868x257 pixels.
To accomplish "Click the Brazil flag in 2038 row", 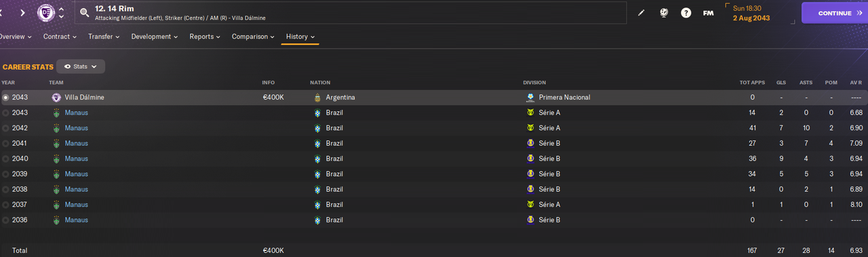I will 317,189.
